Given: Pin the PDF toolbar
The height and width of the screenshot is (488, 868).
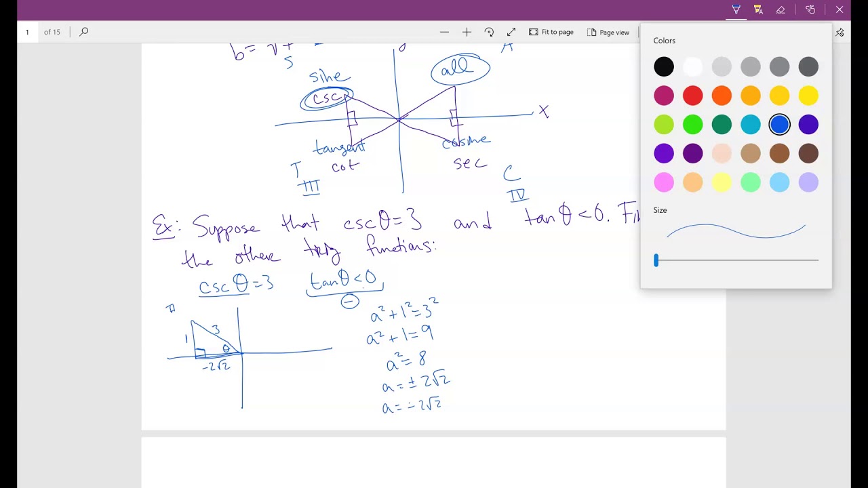Looking at the screenshot, I should [x=840, y=32].
